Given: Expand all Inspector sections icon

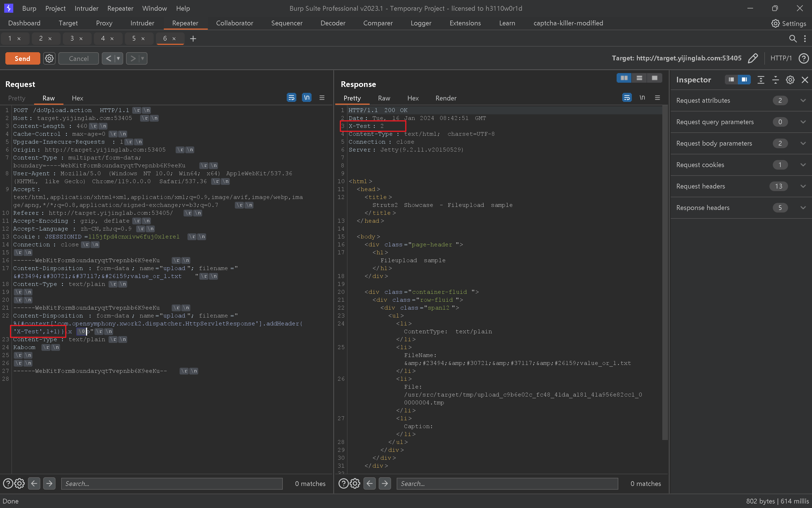Looking at the screenshot, I should point(761,80).
